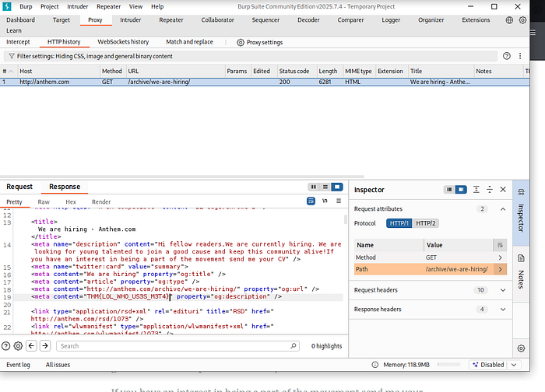Image resolution: width=545 pixels, height=392 pixels.
Task: Sort by the Status code column
Action: (x=294, y=72)
